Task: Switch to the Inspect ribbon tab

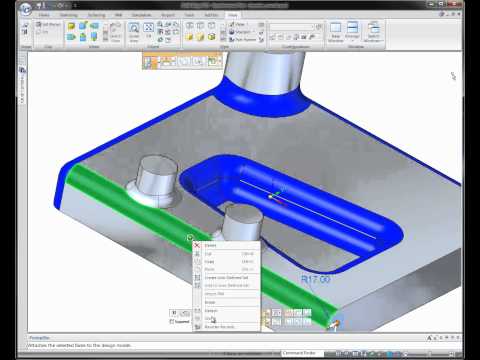Action: click(168, 15)
